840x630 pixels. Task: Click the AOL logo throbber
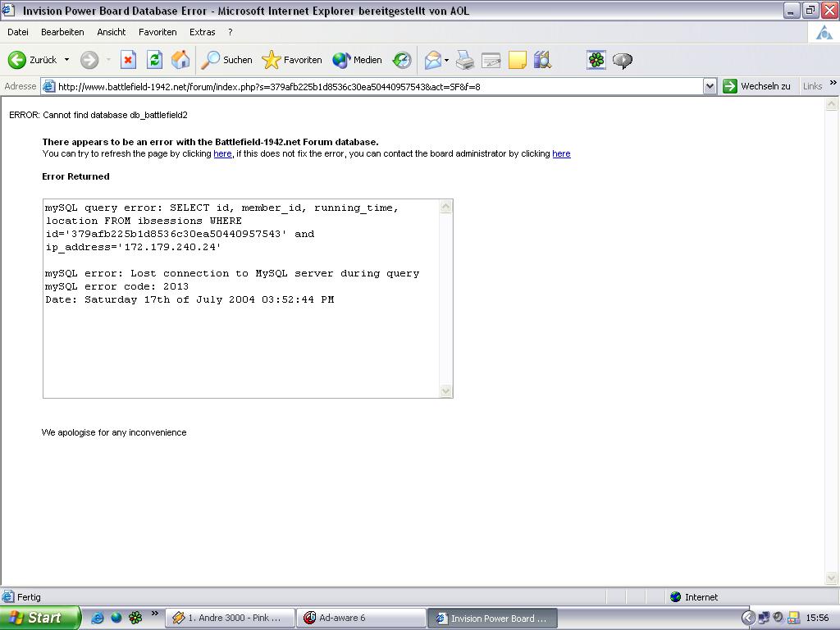[x=824, y=33]
